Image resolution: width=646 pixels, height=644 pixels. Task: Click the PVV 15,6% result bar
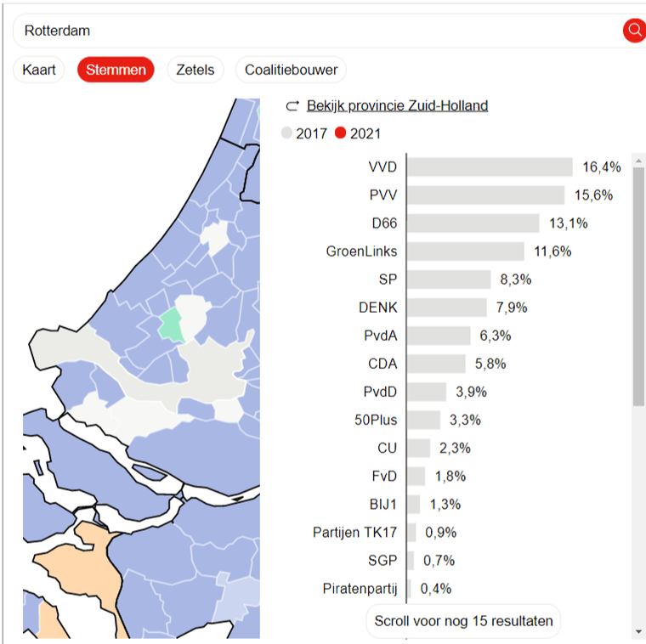tap(485, 195)
